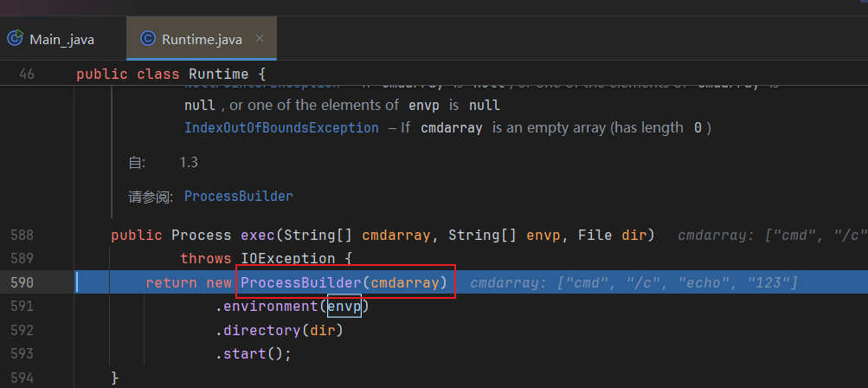
Task: Click line number 46 in sticky header
Action: [x=26, y=74]
